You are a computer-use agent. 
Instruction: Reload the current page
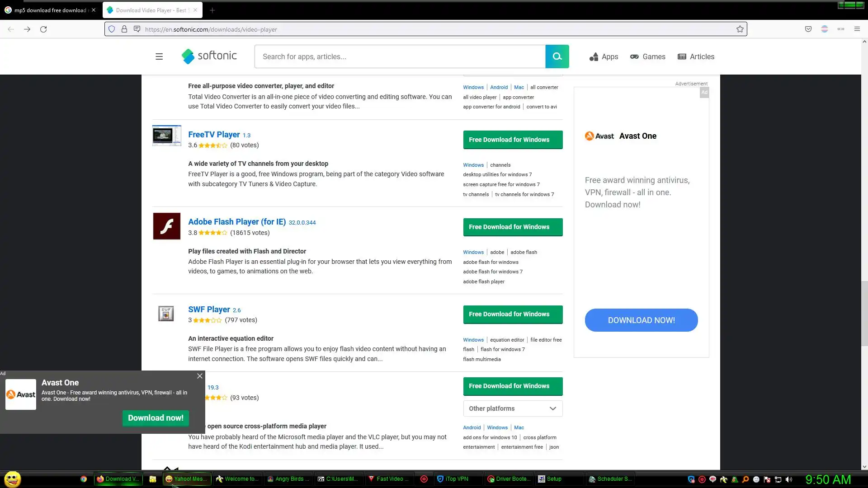tap(43, 29)
